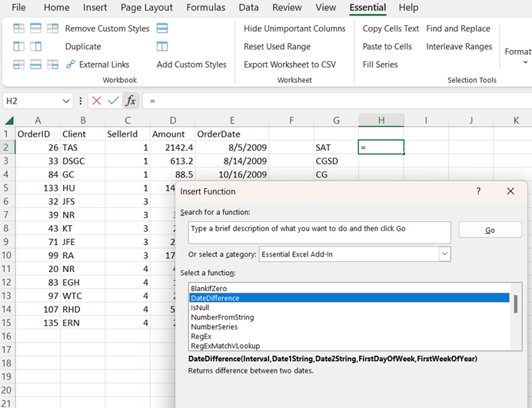Screen dimensions: 532x408
Task: Click the Insert Function fx icon
Action: tap(131, 101)
